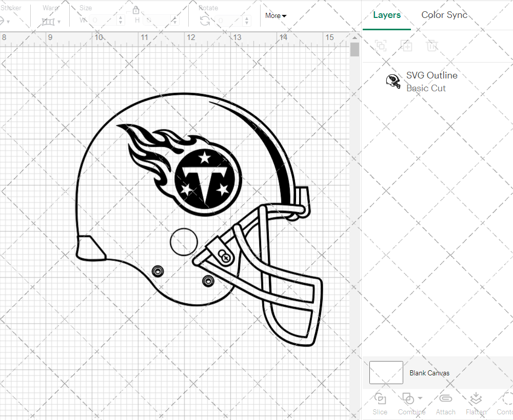This screenshot has width=513, height=420.
Task: Click the Group layers icon
Action: [x=380, y=46]
